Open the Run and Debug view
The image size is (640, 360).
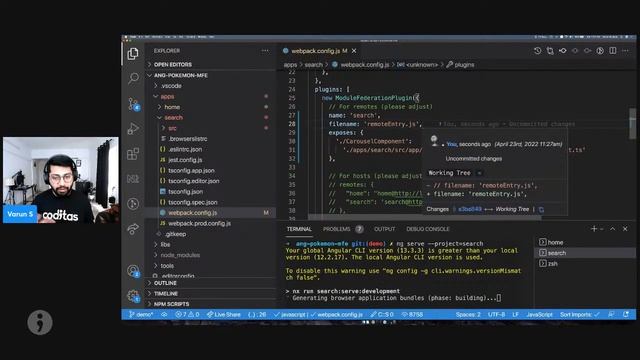tap(133, 129)
